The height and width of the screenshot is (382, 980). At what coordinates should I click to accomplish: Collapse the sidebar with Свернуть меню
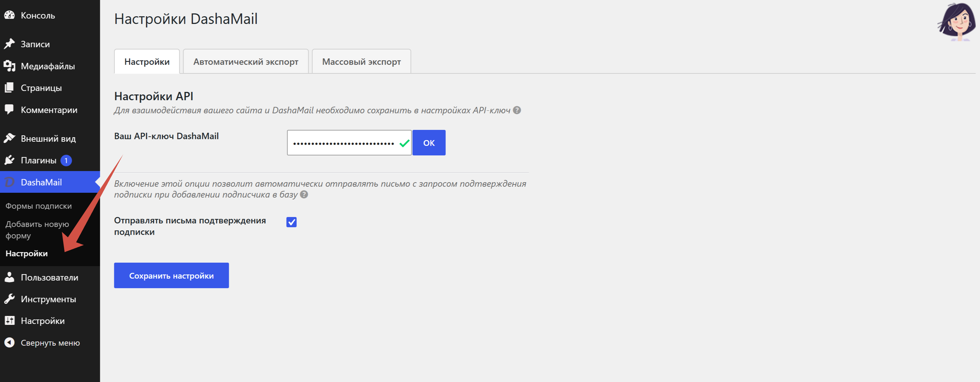[50, 343]
